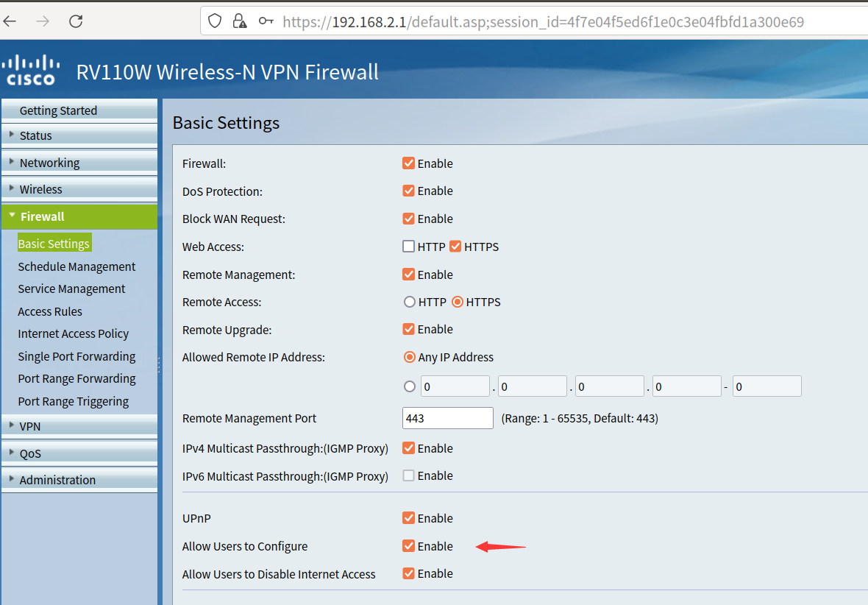Toggle Allow Users to Configure checkbox

point(408,546)
